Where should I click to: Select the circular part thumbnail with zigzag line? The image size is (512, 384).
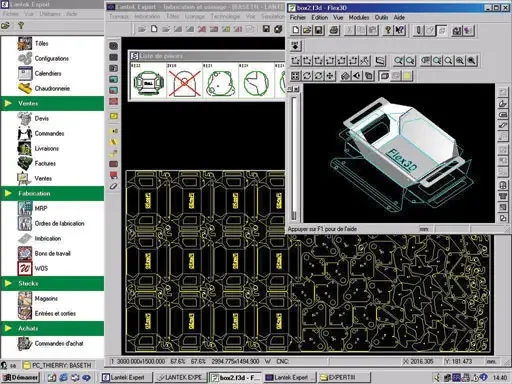pyautogui.click(x=256, y=82)
